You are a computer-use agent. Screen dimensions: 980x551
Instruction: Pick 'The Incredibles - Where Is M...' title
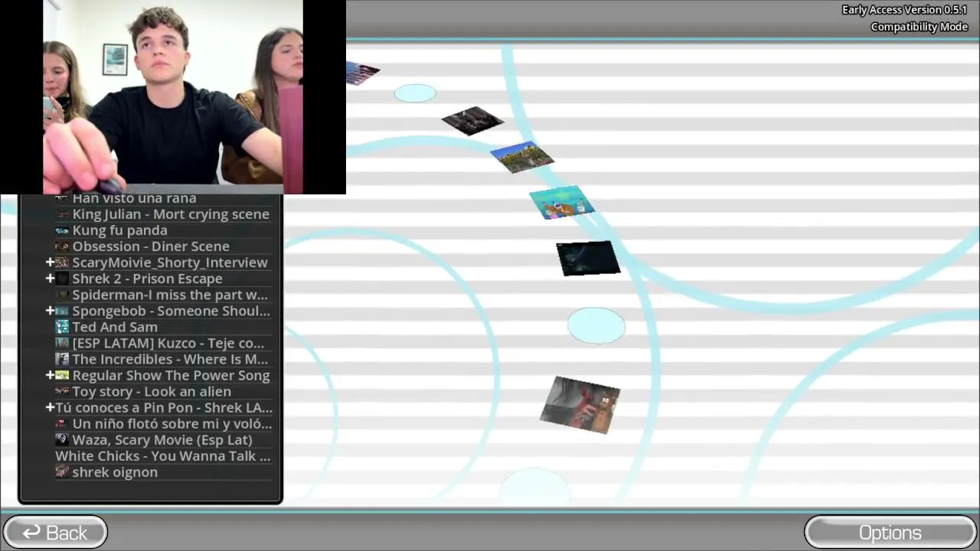(x=170, y=359)
